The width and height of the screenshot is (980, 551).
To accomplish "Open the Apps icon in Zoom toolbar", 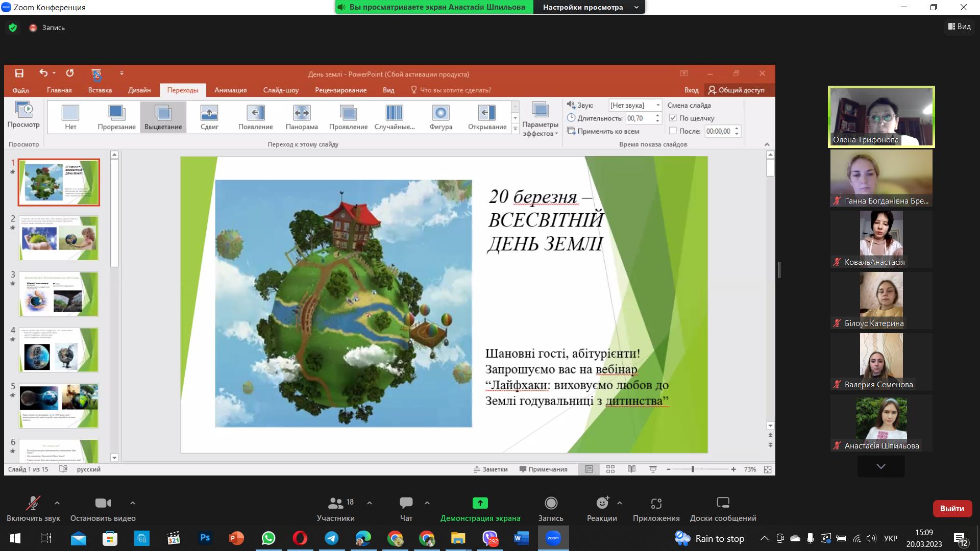I will click(656, 503).
